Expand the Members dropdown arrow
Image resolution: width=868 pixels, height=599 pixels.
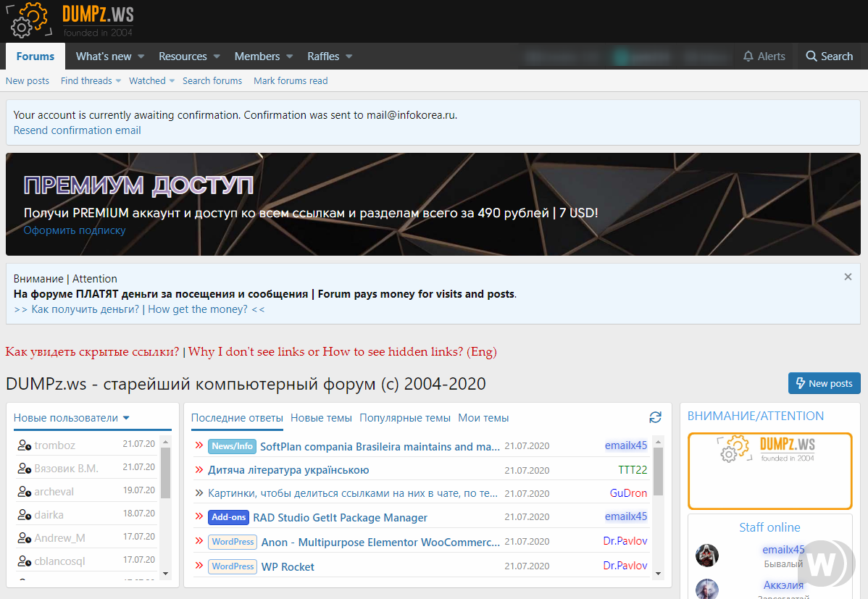[x=290, y=56]
